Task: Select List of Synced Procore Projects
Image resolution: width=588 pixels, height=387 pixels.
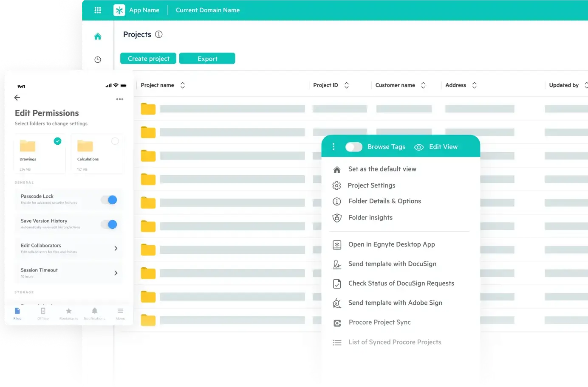Action: click(x=395, y=342)
